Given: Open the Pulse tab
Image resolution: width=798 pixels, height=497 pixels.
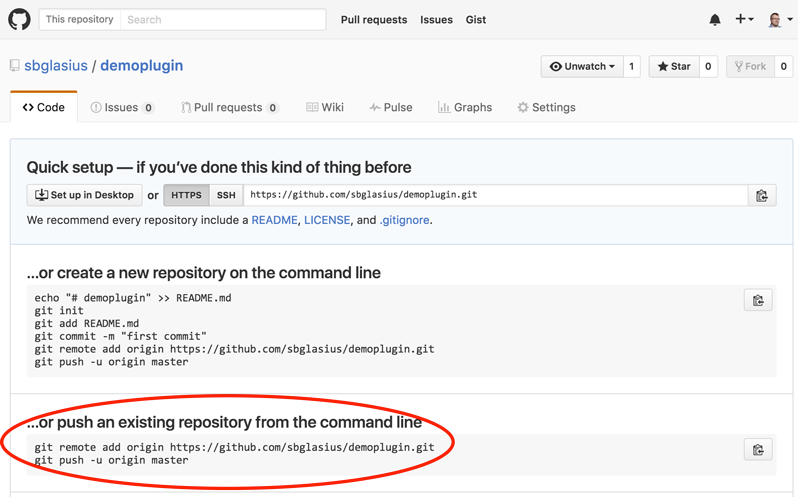Looking at the screenshot, I should (x=391, y=107).
